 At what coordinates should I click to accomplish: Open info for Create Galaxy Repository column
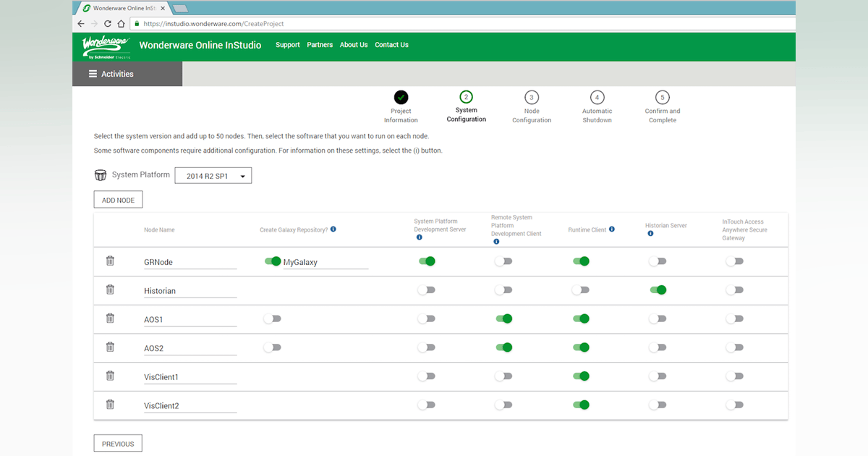(333, 229)
